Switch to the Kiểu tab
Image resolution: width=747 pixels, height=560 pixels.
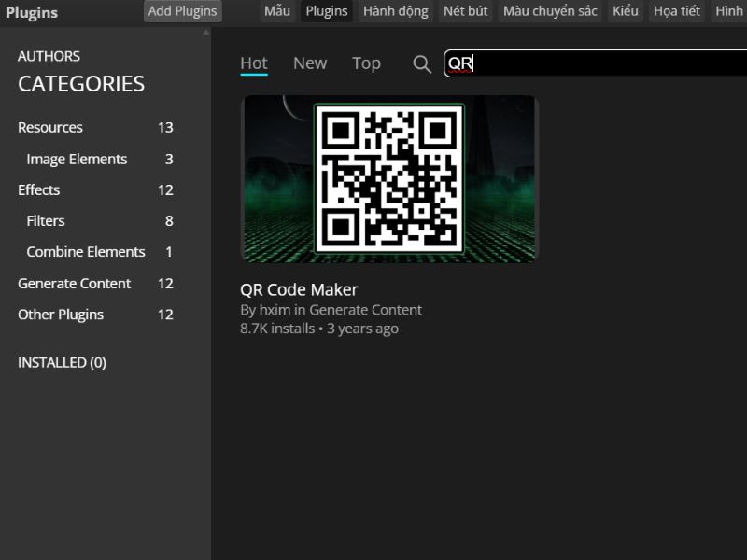[x=625, y=11]
